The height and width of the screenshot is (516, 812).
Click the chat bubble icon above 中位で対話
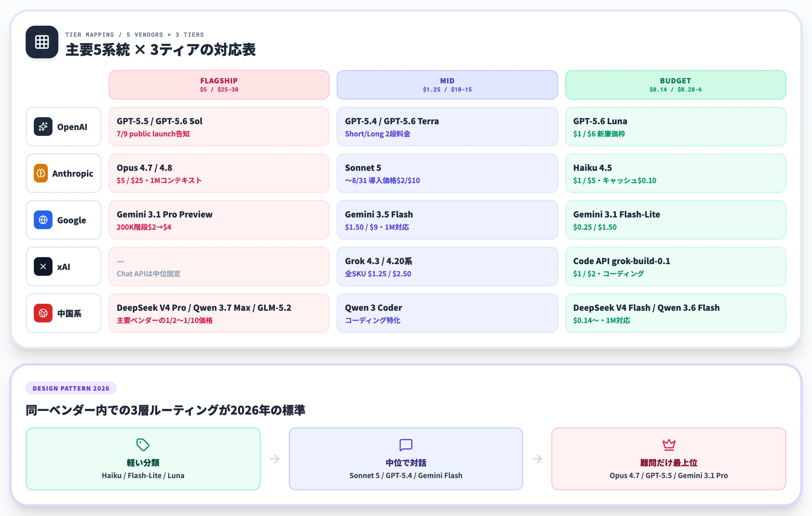pyautogui.click(x=406, y=445)
